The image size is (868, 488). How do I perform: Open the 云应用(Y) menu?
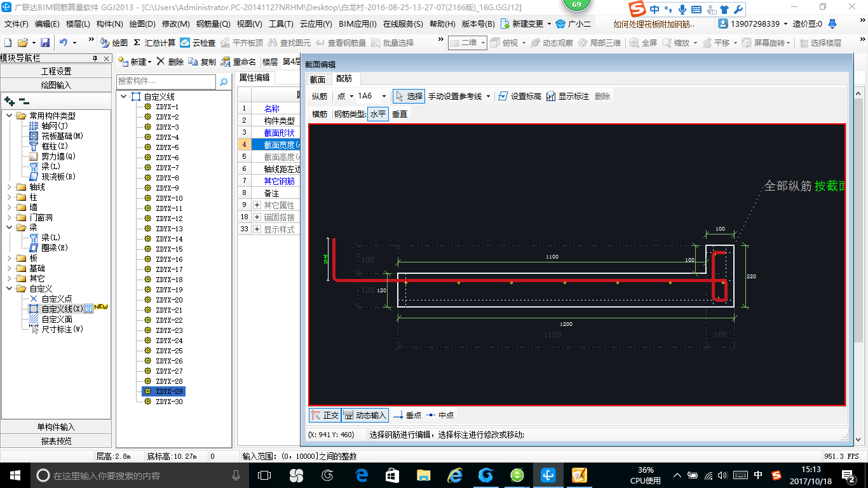(316, 24)
